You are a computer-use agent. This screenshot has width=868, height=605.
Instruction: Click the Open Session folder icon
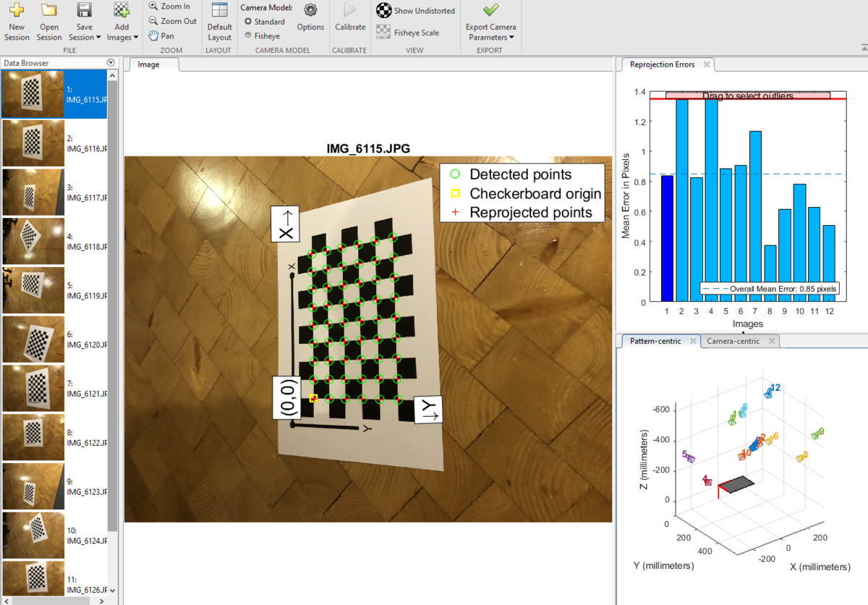49,11
